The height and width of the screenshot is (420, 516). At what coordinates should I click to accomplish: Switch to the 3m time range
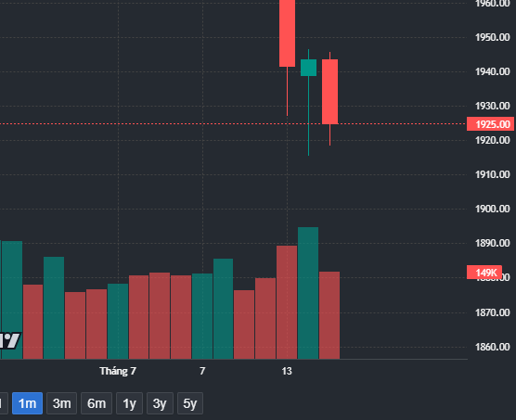click(61, 403)
